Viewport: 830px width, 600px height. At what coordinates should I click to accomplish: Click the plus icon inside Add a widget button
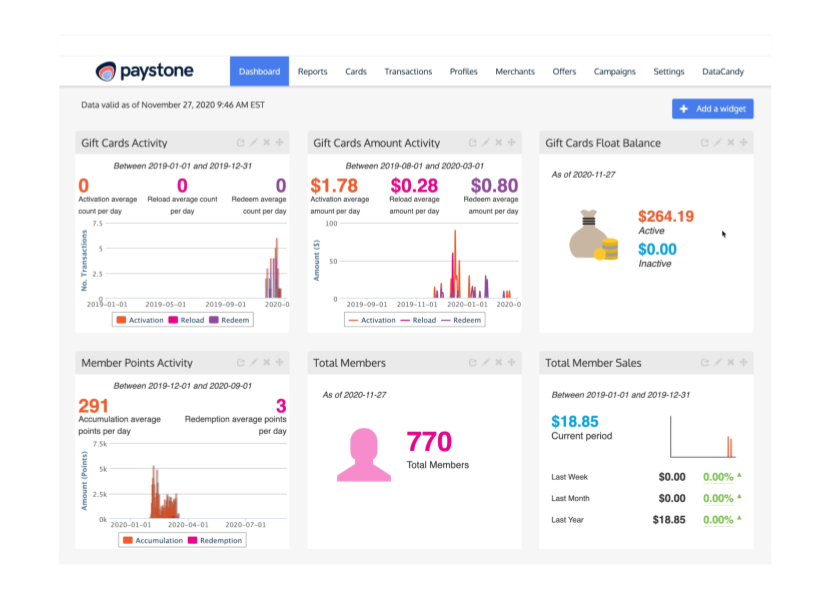[684, 109]
